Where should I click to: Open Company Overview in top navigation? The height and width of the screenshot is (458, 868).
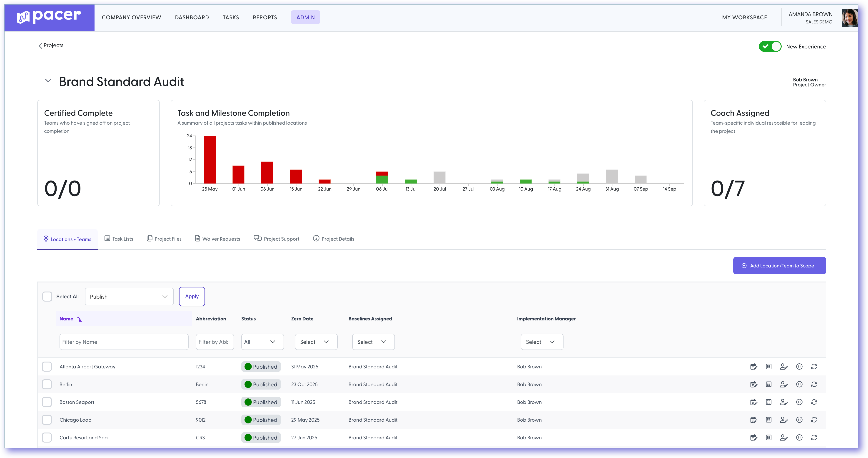(131, 18)
